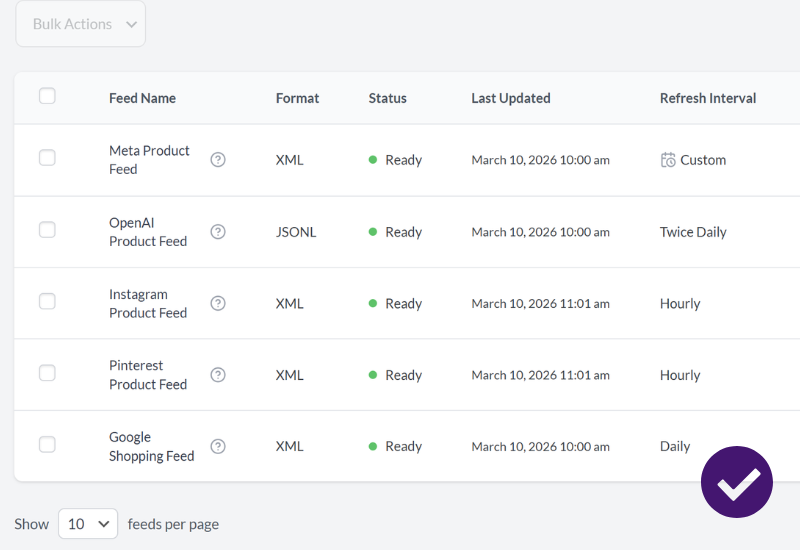This screenshot has height=550, width=800.
Task: Click Hourly interval of Pinterest Product Feed
Action: click(x=680, y=375)
